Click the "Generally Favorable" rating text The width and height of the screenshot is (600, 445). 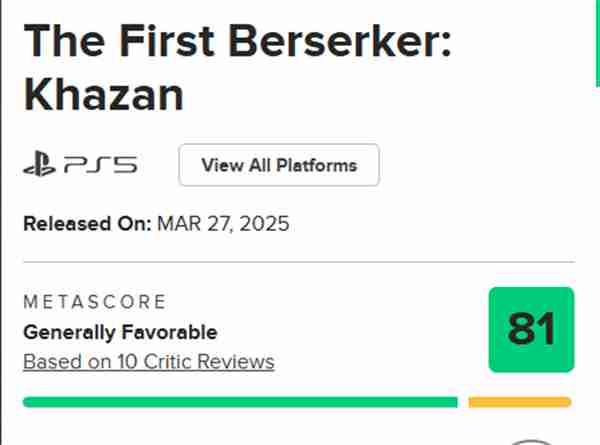[x=120, y=332]
